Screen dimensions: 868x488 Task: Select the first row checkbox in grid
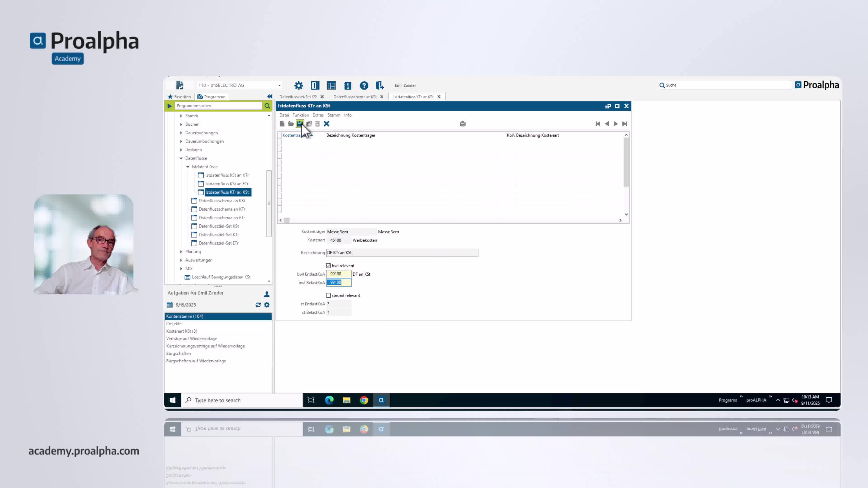pyautogui.click(x=280, y=142)
